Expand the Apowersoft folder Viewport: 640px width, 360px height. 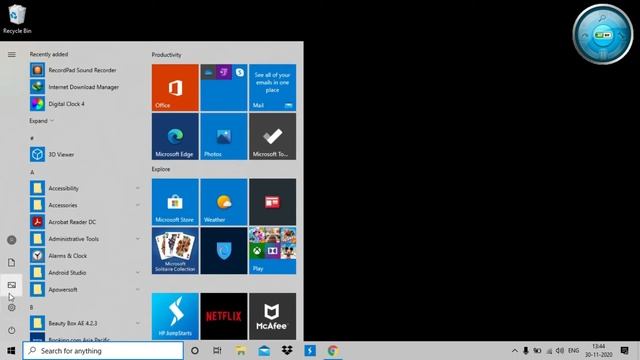(84, 289)
